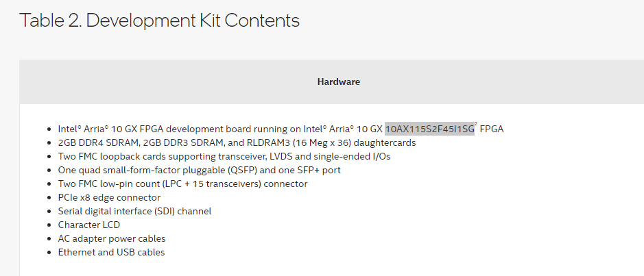Click the Table 2 Development Kit Contents heading
Image resolution: width=644 pixels, height=276 pixels.
click(x=160, y=21)
